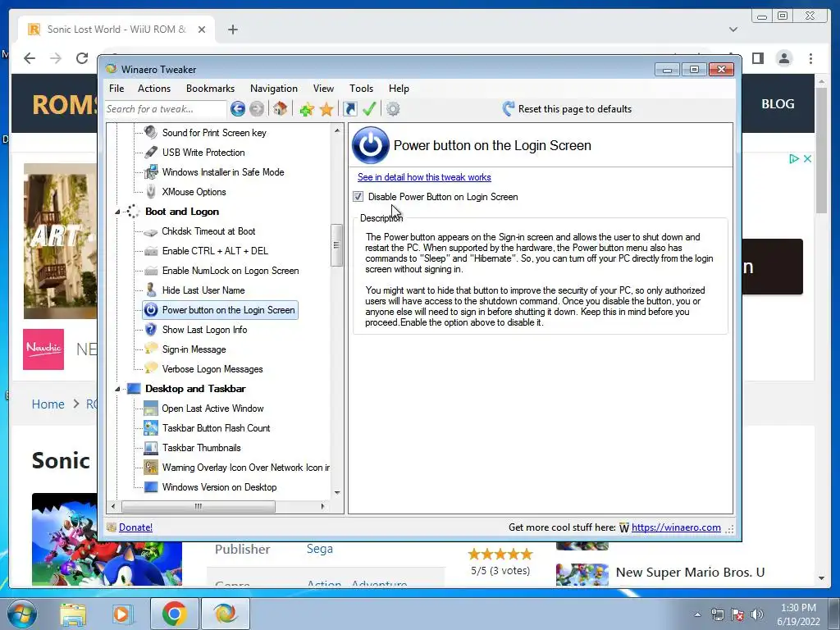Click the Export shortcut arrow toolbar icon
Viewport: 840px width, 630px height.
[350, 109]
